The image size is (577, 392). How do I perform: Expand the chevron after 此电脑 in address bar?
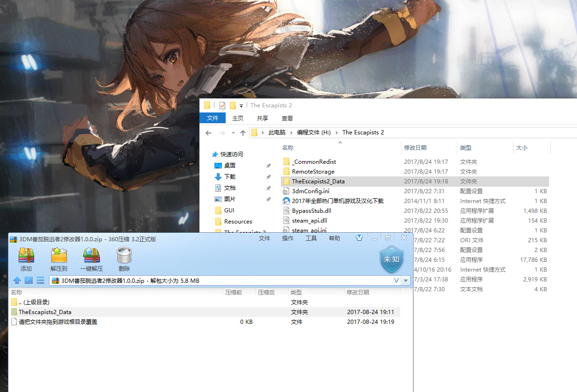point(292,133)
